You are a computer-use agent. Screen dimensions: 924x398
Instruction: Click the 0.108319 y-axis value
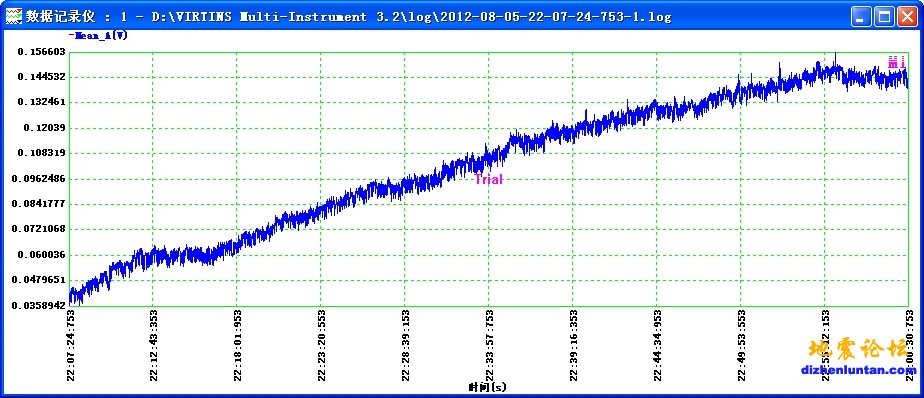[41, 153]
